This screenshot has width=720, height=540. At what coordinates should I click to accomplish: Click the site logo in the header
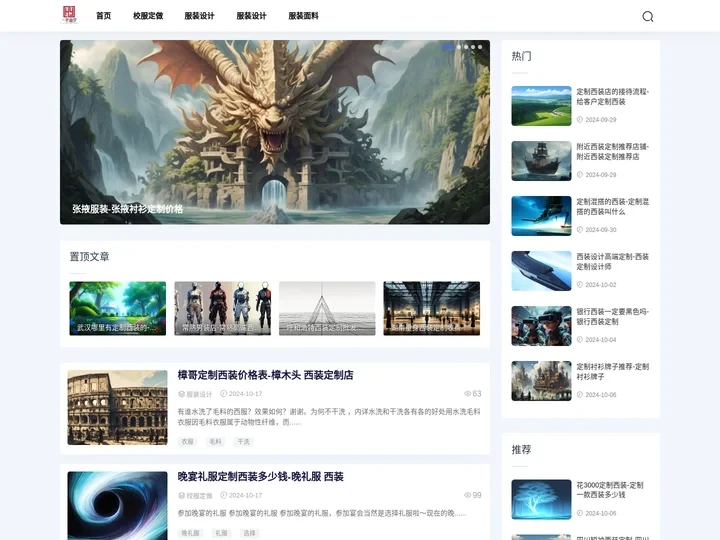(x=69, y=15)
